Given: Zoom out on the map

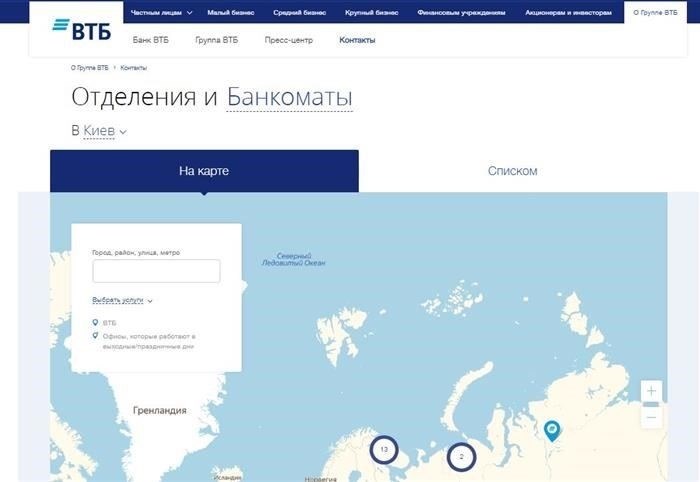Looking at the screenshot, I should point(651,418).
